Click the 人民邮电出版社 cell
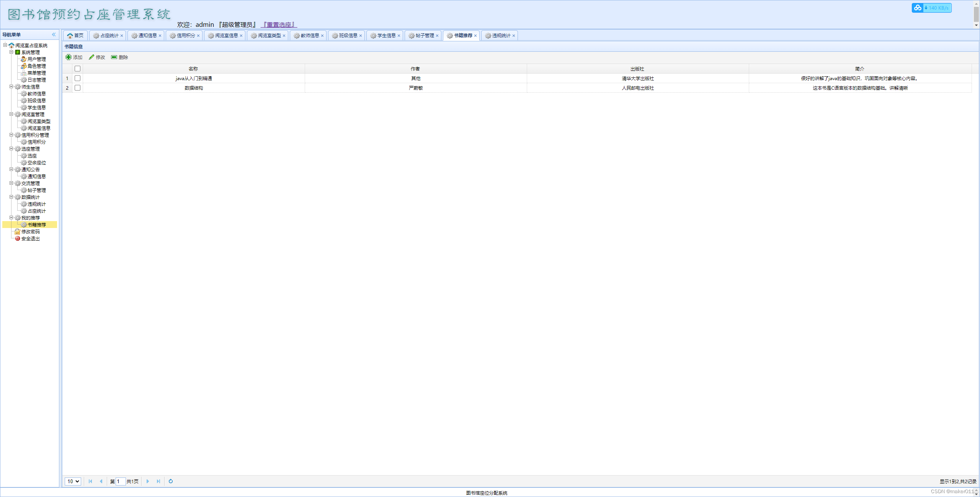Viewport: 980px width, 497px height. click(638, 88)
